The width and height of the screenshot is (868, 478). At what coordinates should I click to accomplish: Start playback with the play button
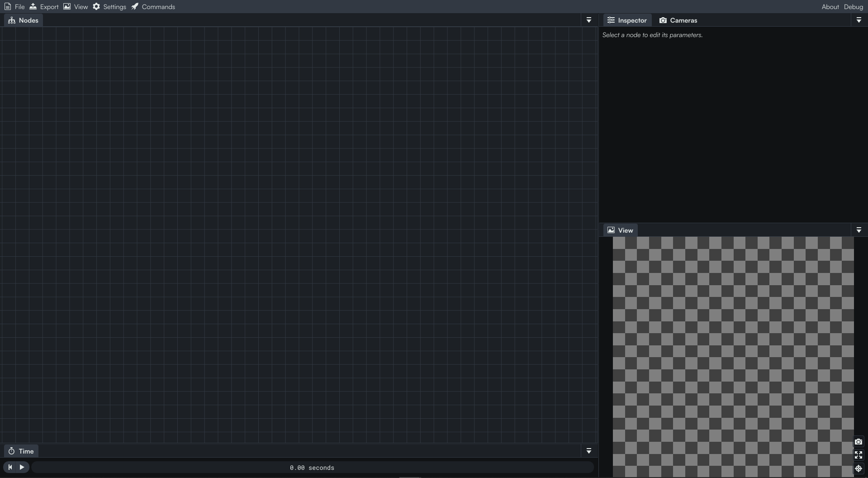coord(22,467)
